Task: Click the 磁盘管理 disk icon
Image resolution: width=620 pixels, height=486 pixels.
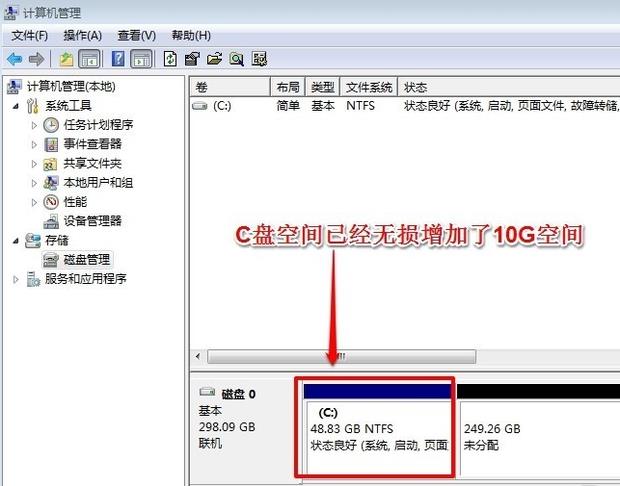Action: coord(51,260)
